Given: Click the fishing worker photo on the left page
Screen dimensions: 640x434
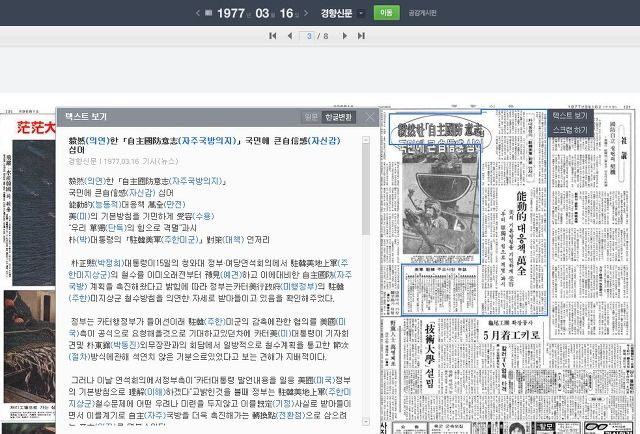Looking at the screenshot, I should click(29, 346).
